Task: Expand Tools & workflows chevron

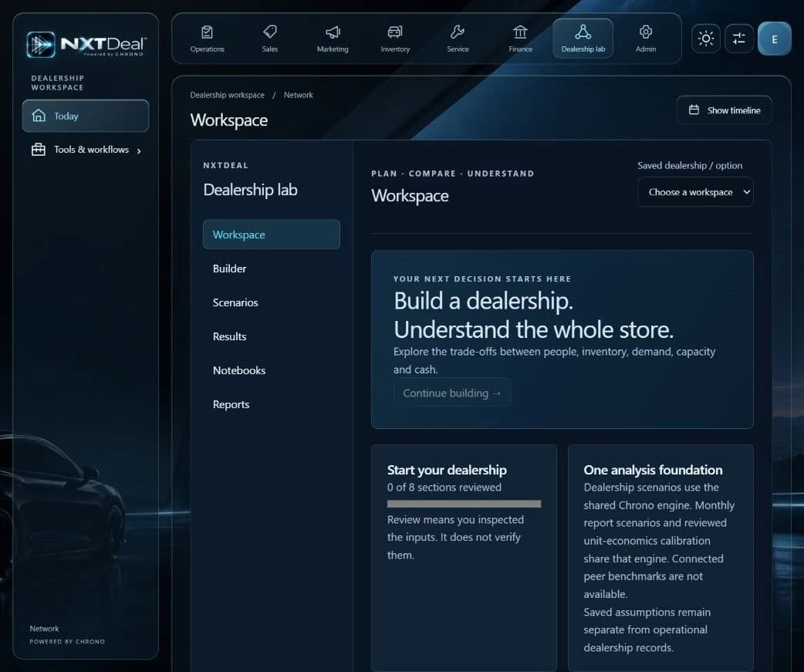Action: 139,150
